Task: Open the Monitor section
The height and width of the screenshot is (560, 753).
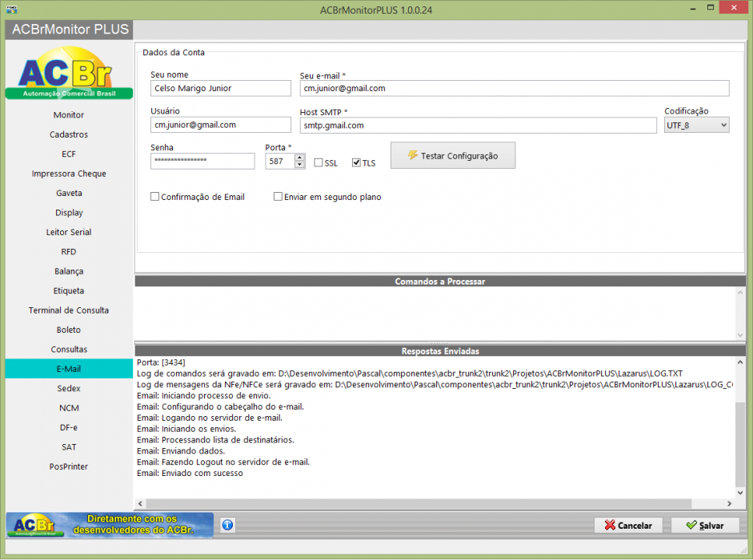Action: [69, 114]
